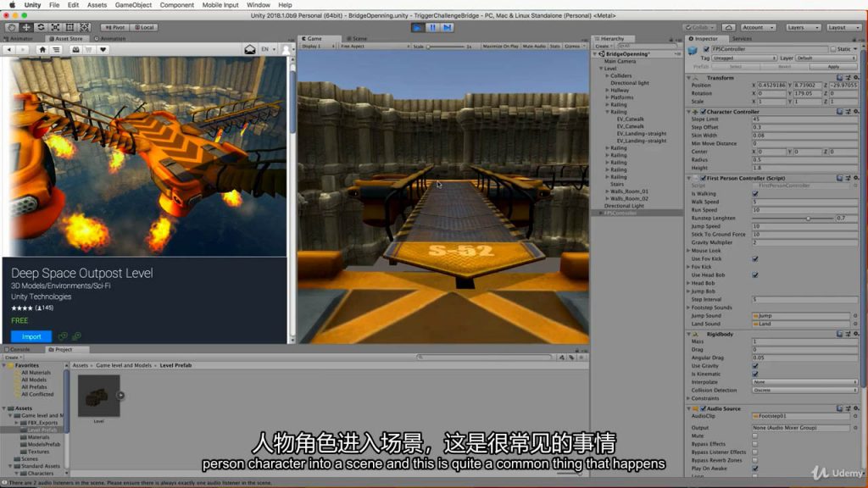The image size is (868, 488).
Task: Pick a Jump Sound object with the circle selector
Action: [855, 316]
